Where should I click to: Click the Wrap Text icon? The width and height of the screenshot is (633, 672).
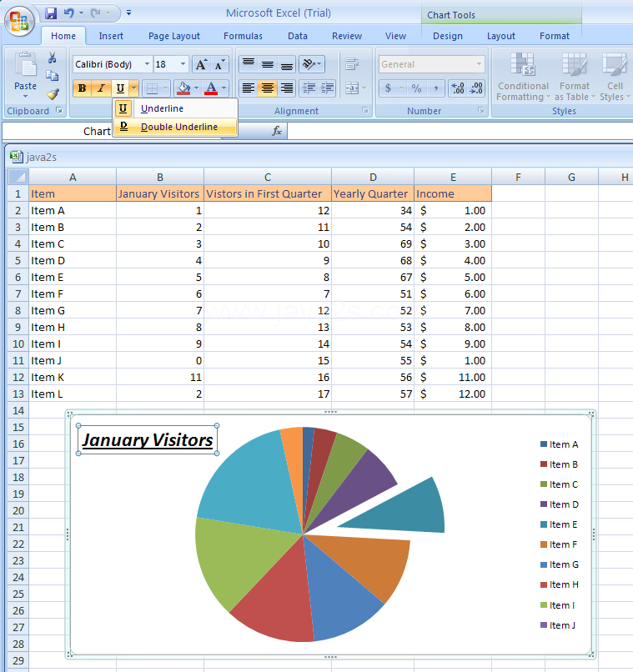pos(352,64)
